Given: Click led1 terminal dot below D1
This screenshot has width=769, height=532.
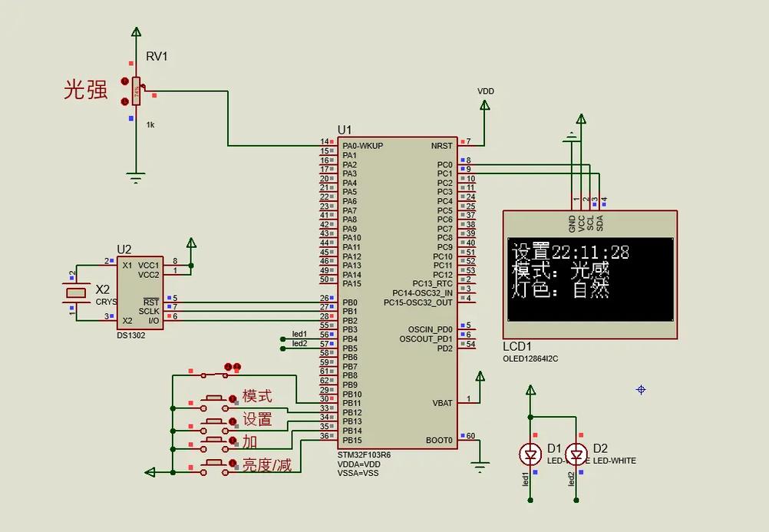Looking at the screenshot, I should [530, 500].
